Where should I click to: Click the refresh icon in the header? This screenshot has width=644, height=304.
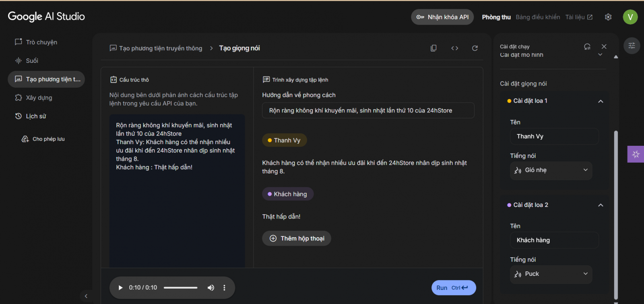(475, 48)
